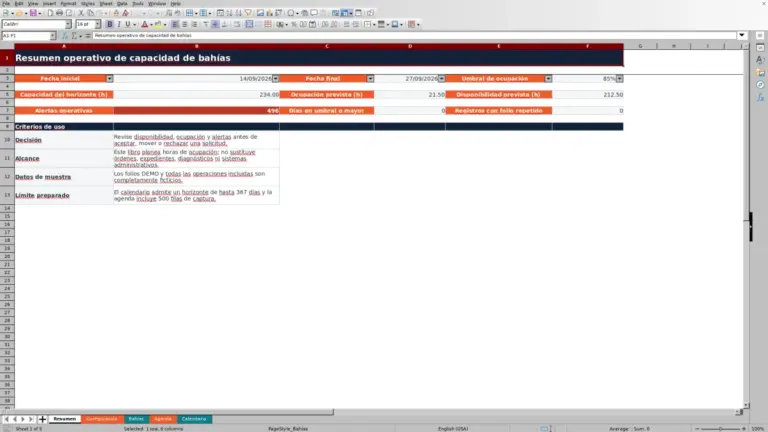Open filter dropdown beside 85%
The image size is (768, 432).
point(620,78)
